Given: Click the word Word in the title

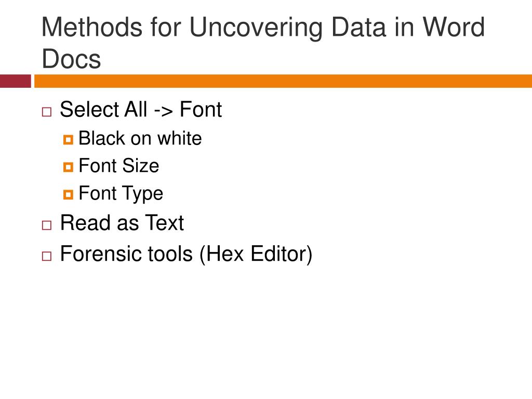Looking at the screenshot, I should tap(453, 27).
